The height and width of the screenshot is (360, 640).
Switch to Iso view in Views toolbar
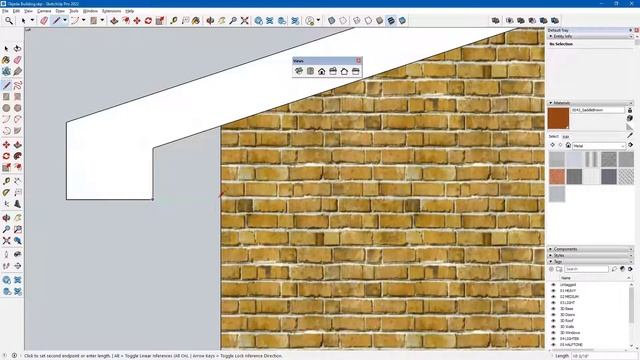[299, 71]
